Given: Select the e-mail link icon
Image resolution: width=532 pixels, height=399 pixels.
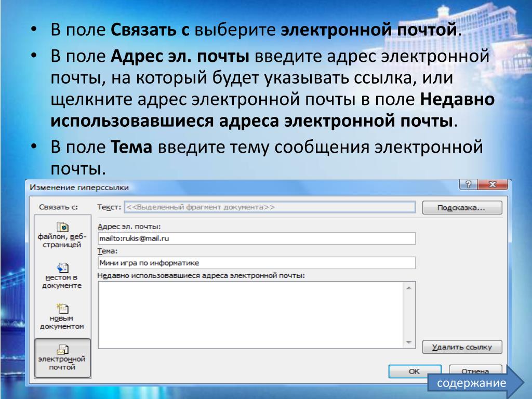Looking at the screenshot, I should point(62,350).
